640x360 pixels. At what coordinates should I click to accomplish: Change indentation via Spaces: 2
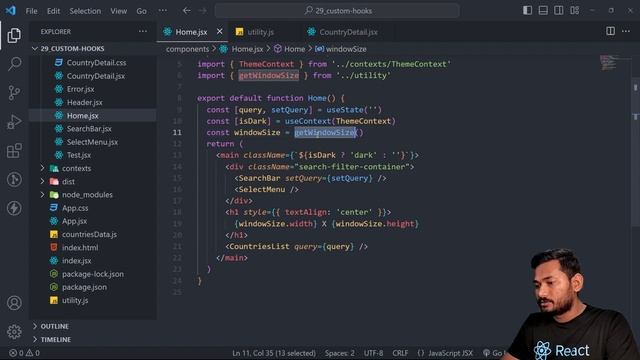(340, 353)
